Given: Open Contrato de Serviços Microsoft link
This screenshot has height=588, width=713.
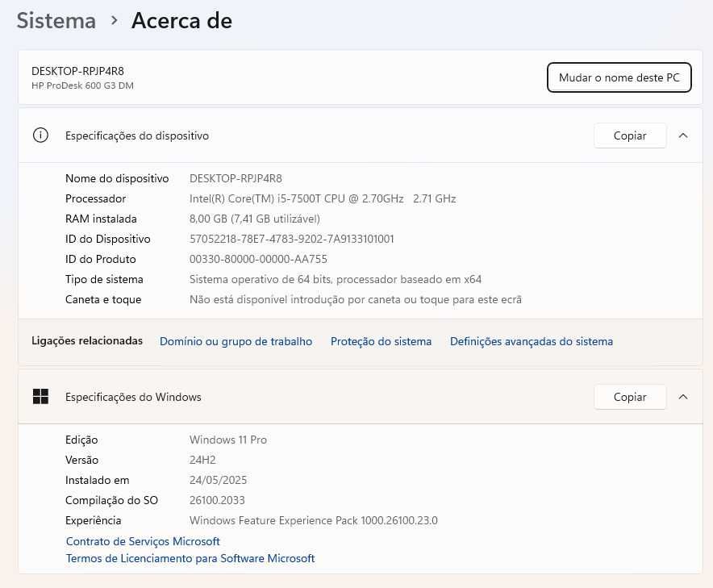Looking at the screenshot, I should (143, 541).
